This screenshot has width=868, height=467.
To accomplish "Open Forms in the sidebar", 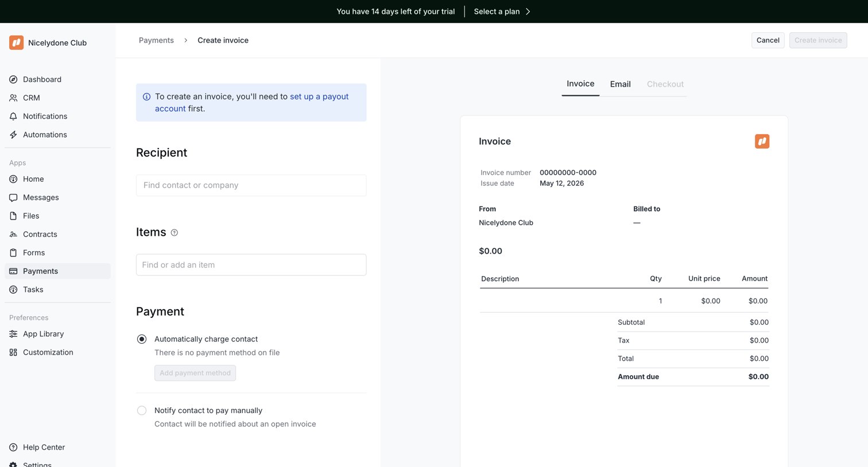I will click(x=57, y=252).
